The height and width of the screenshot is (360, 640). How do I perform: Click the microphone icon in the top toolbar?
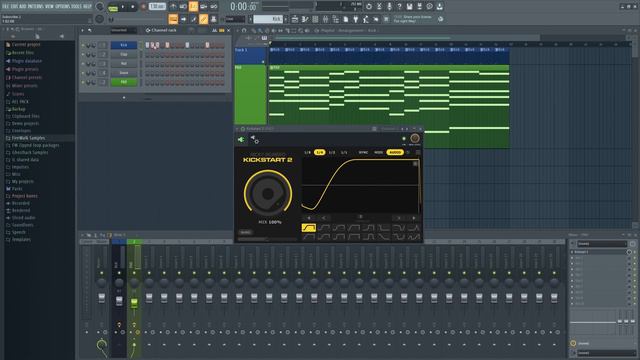coord(389,7)
